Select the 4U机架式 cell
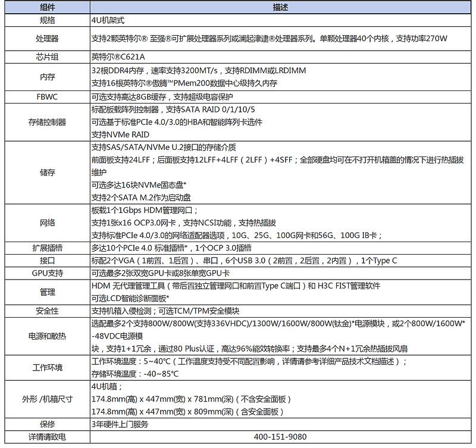This screenshot has width=476, height=448. point(108,20)
